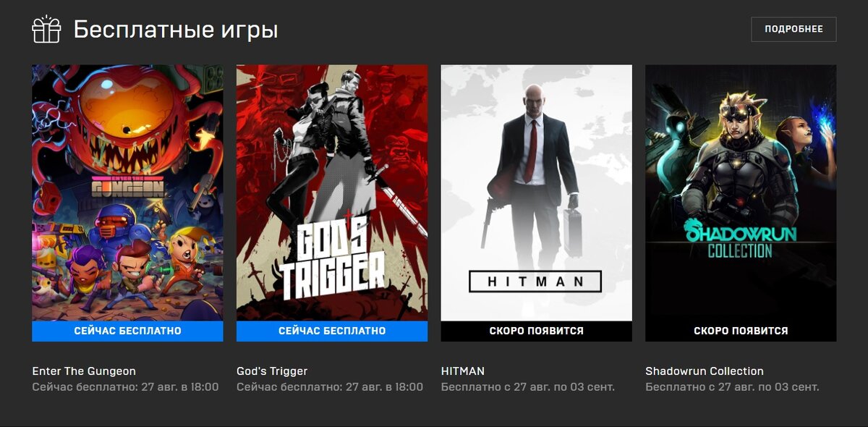Open the Enter The Gungeon cover art

pyautogui.click(x=127, y=193)
